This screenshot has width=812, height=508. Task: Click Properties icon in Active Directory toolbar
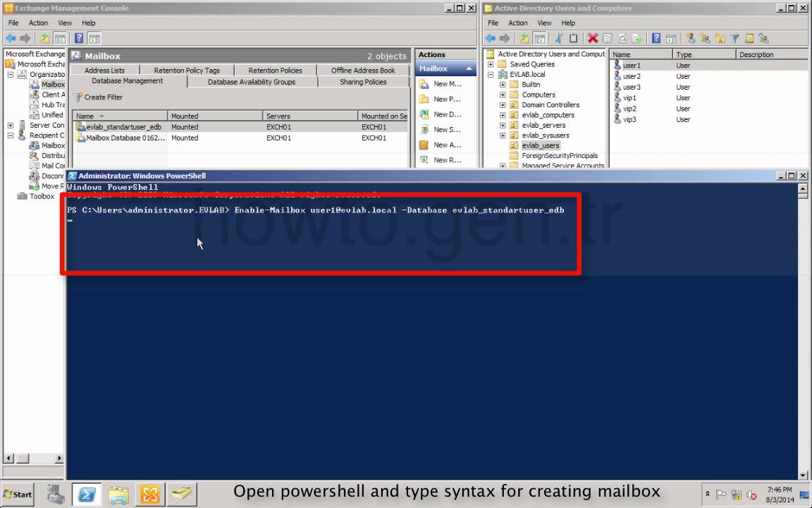pos(608,38)
